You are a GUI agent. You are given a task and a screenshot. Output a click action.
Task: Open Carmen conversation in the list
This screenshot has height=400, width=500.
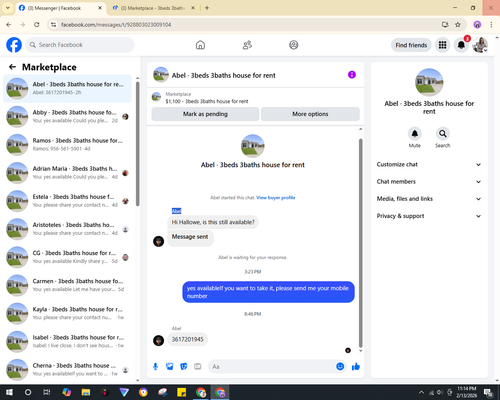[x=68, y=285]
